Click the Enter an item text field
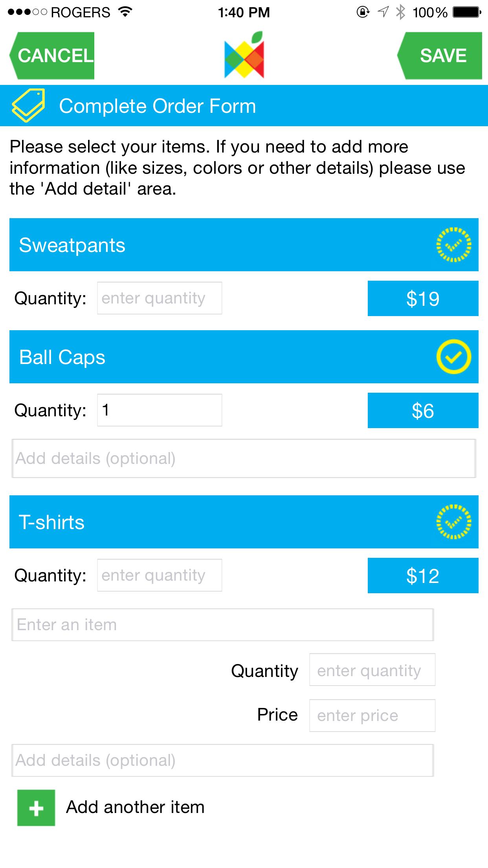Viewport: 488px width, 868px height. (222, 625)
